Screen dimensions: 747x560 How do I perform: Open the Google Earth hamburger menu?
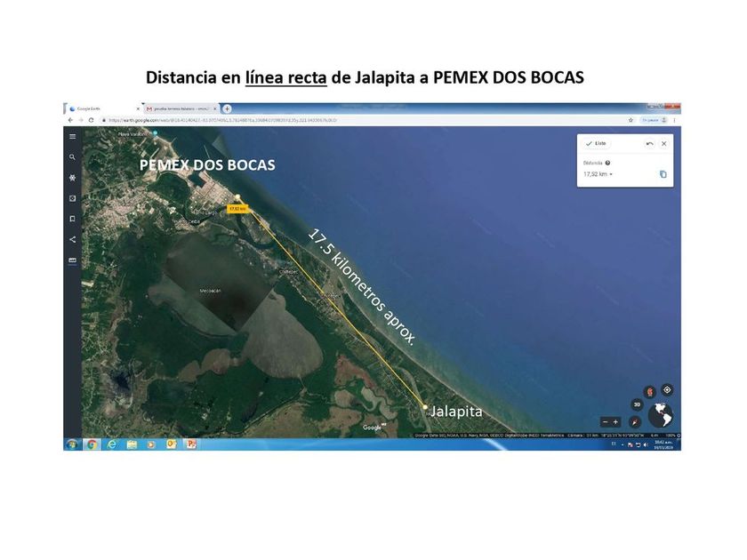point(73,136)
